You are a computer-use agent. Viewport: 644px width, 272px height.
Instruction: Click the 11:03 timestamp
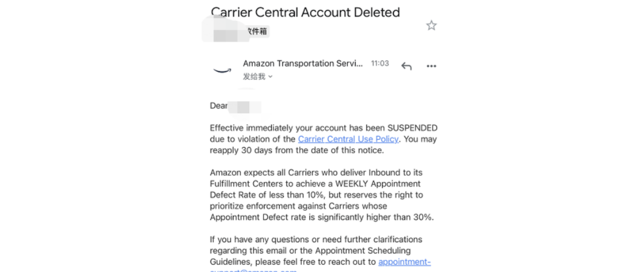tap(379, 64)
